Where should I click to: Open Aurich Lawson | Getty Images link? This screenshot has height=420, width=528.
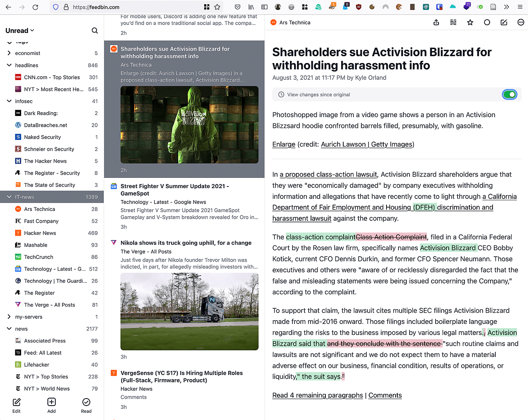367,144
